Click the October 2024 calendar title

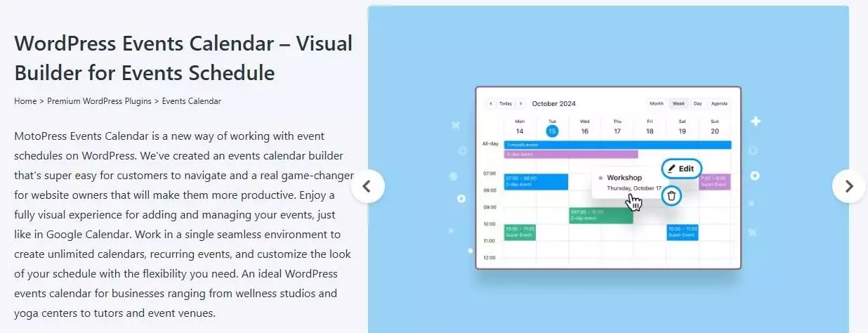(x=553, y=103)
